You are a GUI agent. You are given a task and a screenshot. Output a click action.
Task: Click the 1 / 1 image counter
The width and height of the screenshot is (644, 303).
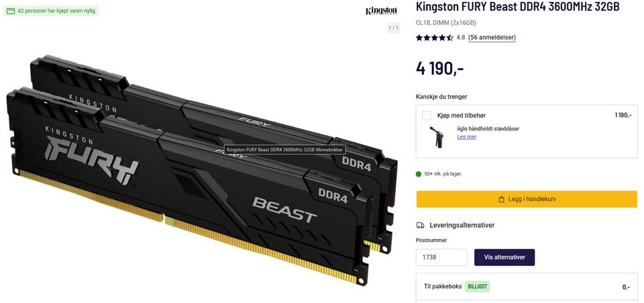point(393,28)
